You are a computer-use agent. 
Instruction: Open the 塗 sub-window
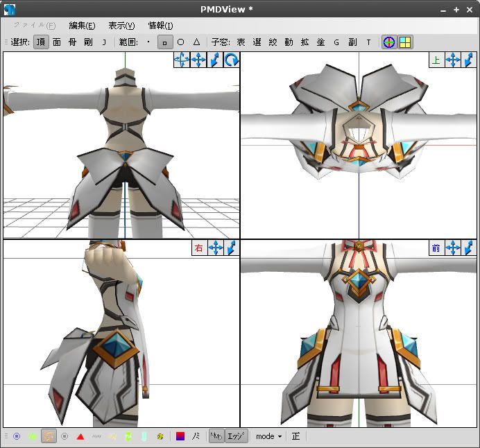click(320, 42)
